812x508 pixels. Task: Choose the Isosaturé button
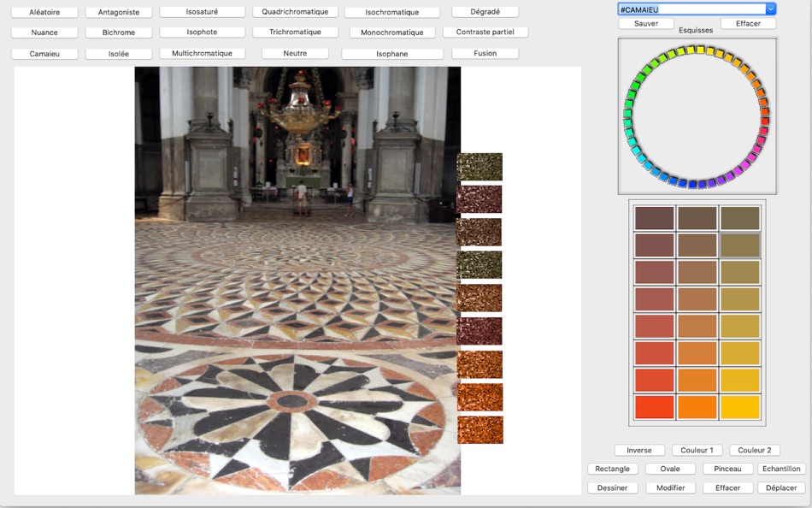(x=202, y=11)
